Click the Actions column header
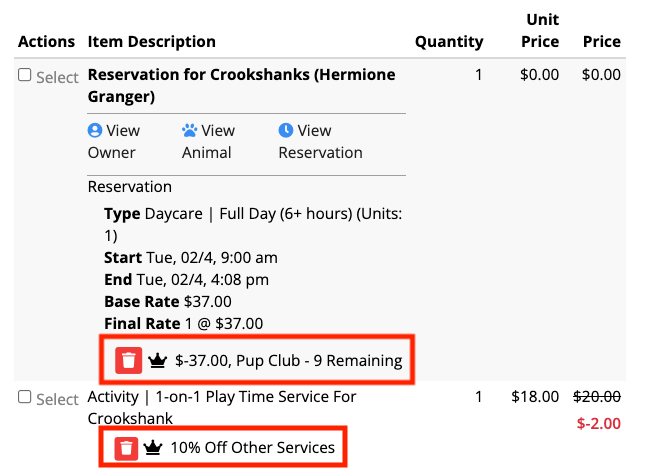 (x=46, y=42)
